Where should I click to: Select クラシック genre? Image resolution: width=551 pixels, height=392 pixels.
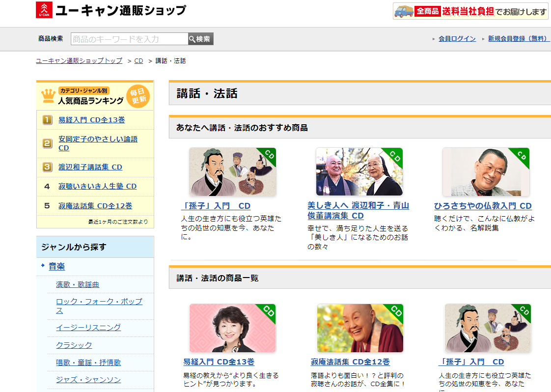[x=74, y=345]
